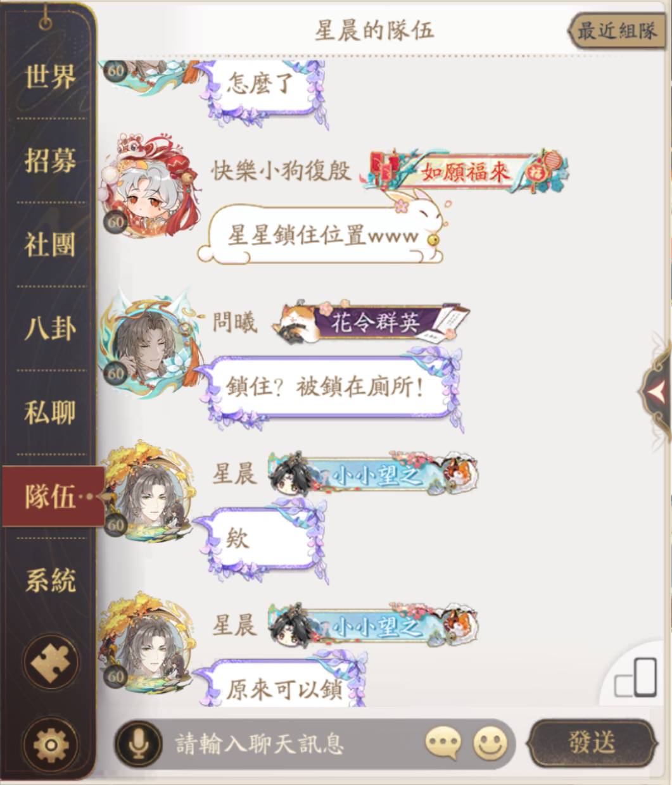Open the smiley emoji picker
The width and height of the screenshot is (672, 785).
pos(490,743)
